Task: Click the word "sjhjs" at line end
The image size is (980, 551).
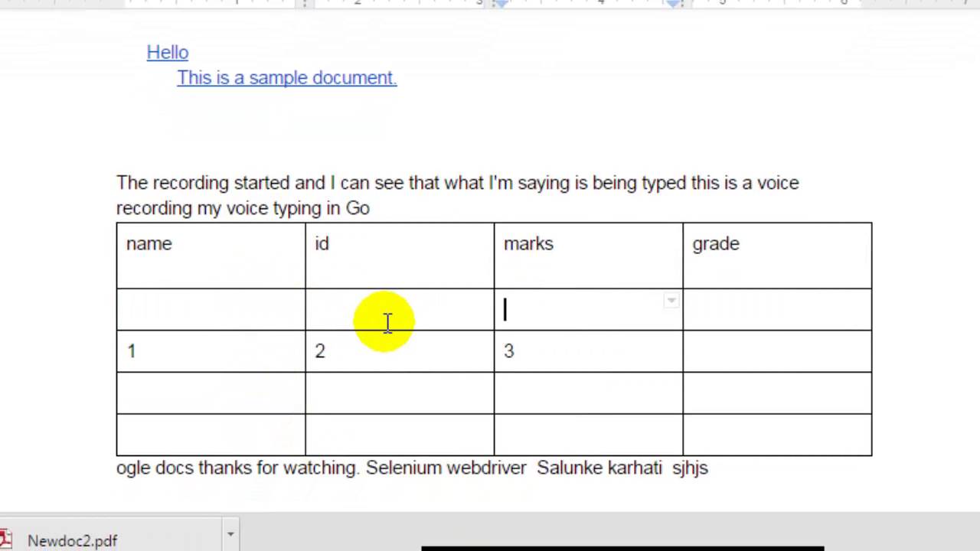Action: (690, 468)
